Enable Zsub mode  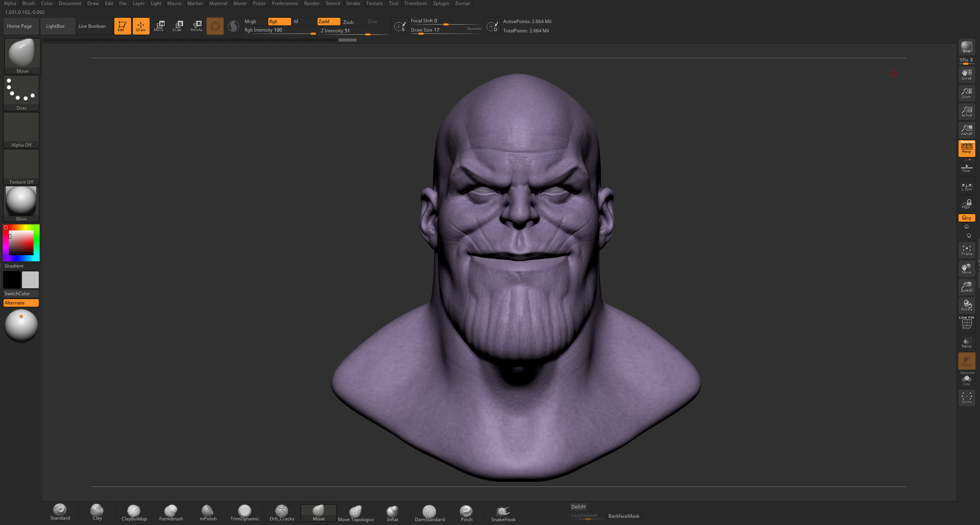pyautogui.click(x=353, y=22)
